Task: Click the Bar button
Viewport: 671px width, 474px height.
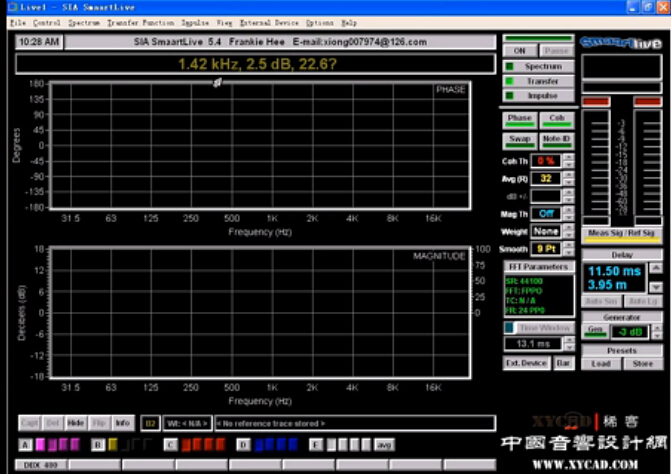Action: (x=563, y=363)
